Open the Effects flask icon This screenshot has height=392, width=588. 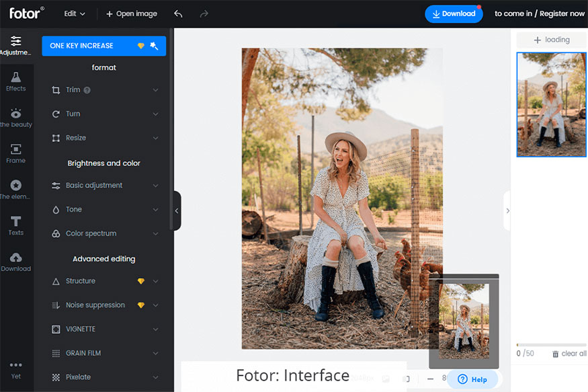coord(15,77)
